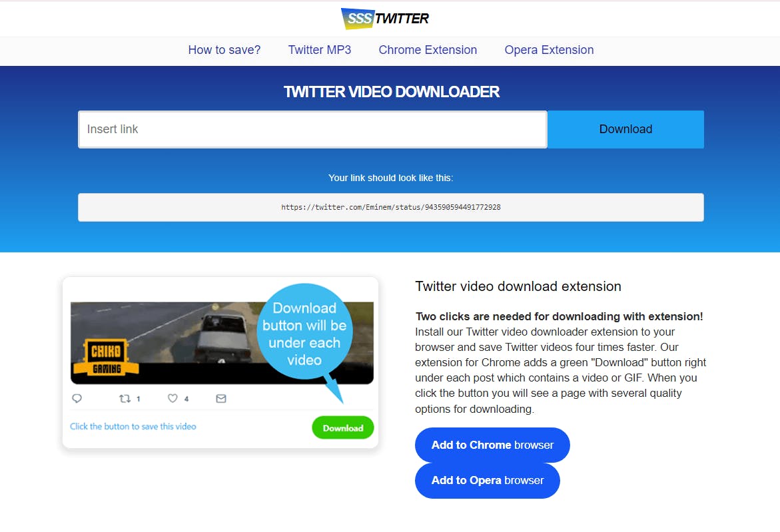Click the Your link should look like this text
780x532 pixels.
click(390, 178)
